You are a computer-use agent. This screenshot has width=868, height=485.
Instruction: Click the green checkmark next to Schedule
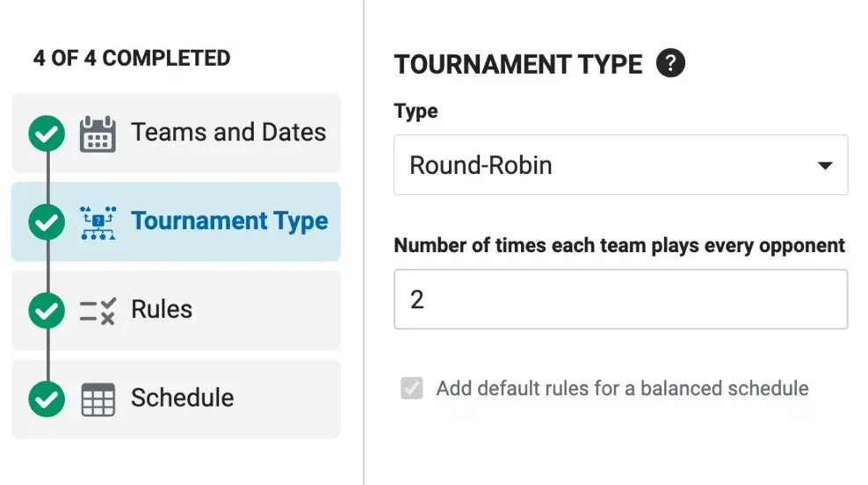click(47, 399)
